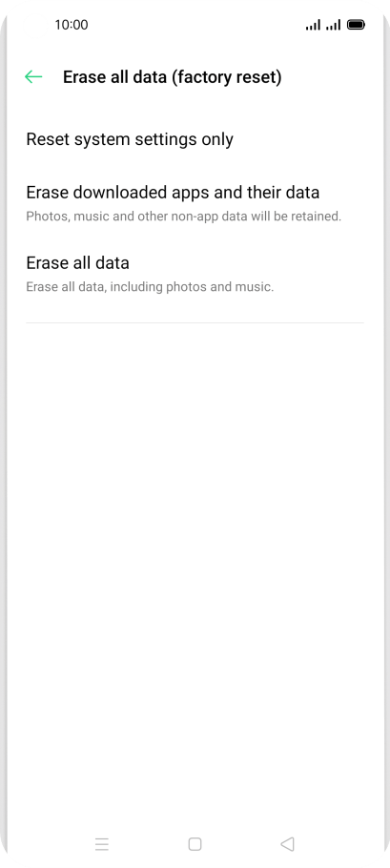This screenshot has height=868, width=390.
Task: Open recent apps via three-line navigation icon
Action: pyautogui.click(x=102, y=843)
